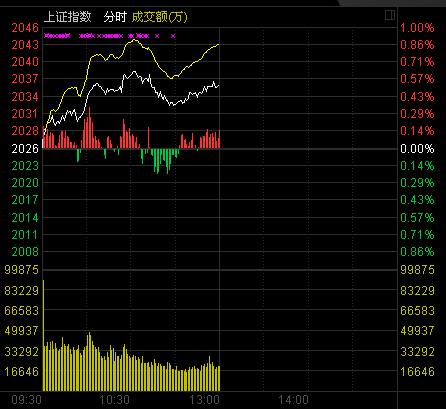This screenshot has width=446, height=409.
Task: Click the first magenta x marker
Action: 47,36
